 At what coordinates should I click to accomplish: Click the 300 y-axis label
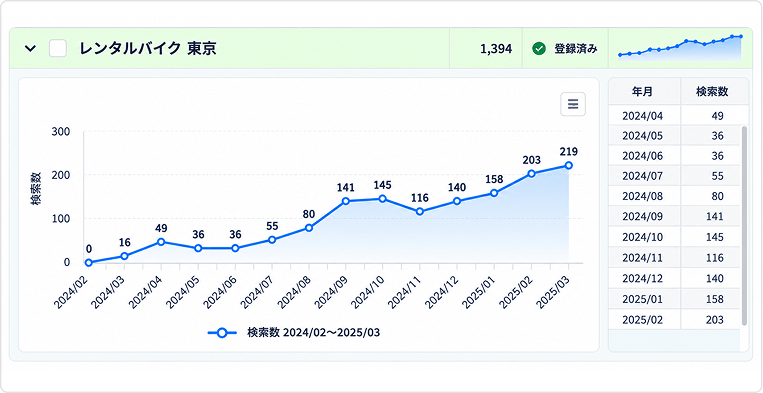point(61,131)
